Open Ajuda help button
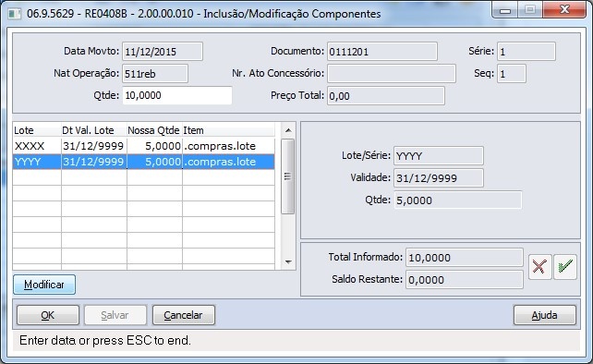 click(x=545, y=315)
